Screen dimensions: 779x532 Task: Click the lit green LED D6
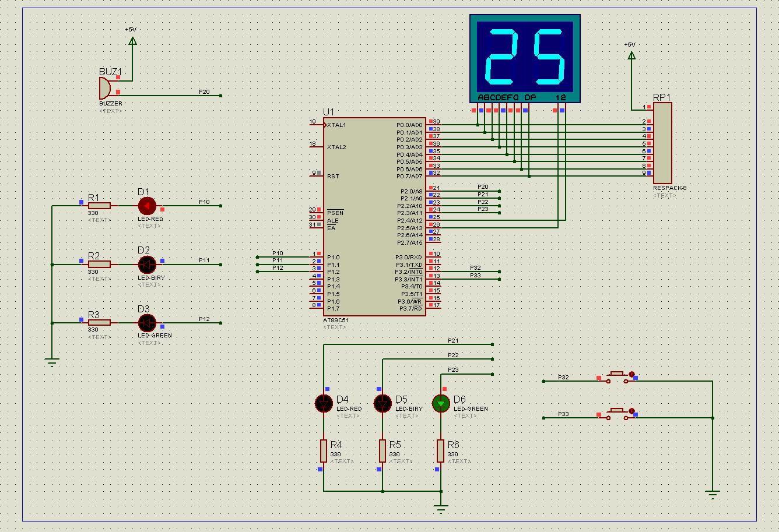[x=441, y=403]
